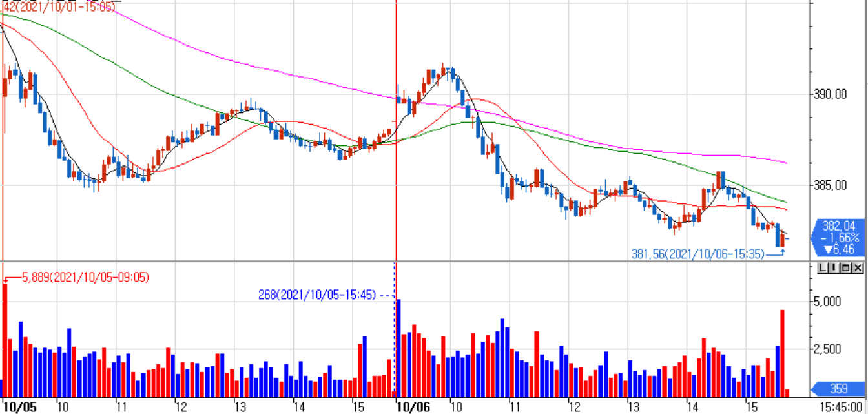
Task: Click the 381.56(2021/10/06-15:35) price link
Action: tap(697, 253)
